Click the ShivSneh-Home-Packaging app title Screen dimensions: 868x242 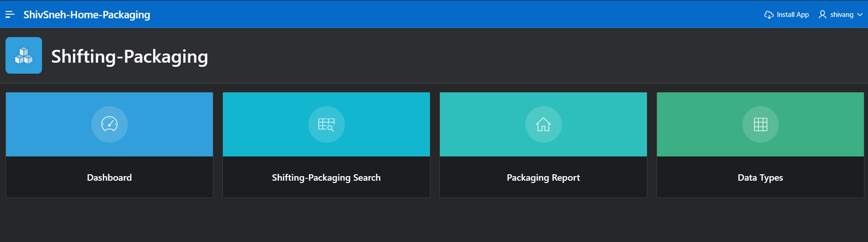pyautogui.click(x=87, y=15)
